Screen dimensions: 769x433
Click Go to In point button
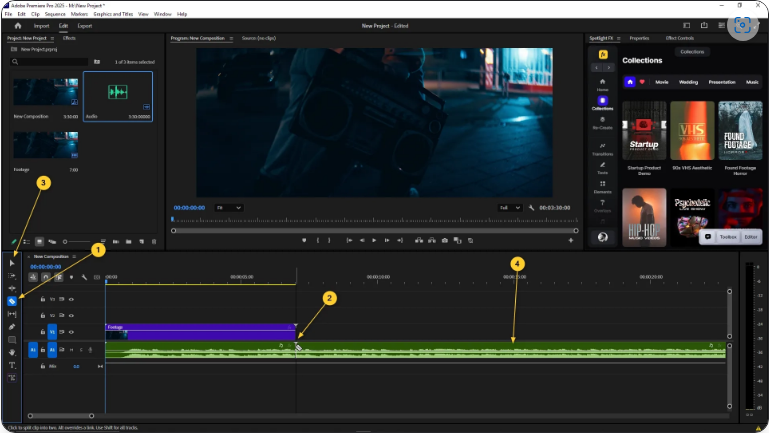click(349, 240)
